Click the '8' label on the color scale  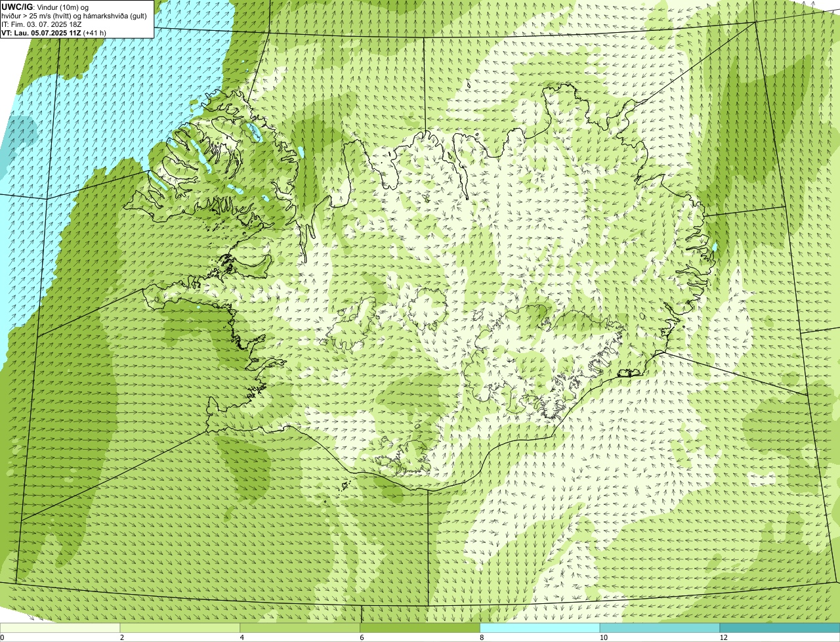482,637
